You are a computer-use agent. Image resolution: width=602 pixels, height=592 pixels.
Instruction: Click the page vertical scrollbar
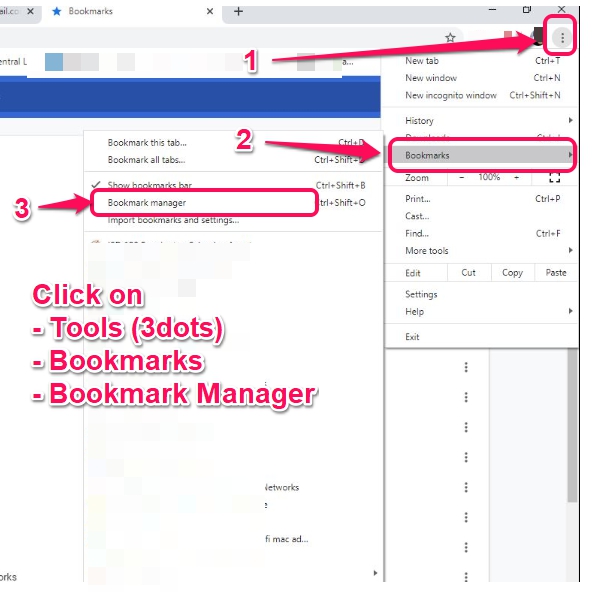click(572, 430)
